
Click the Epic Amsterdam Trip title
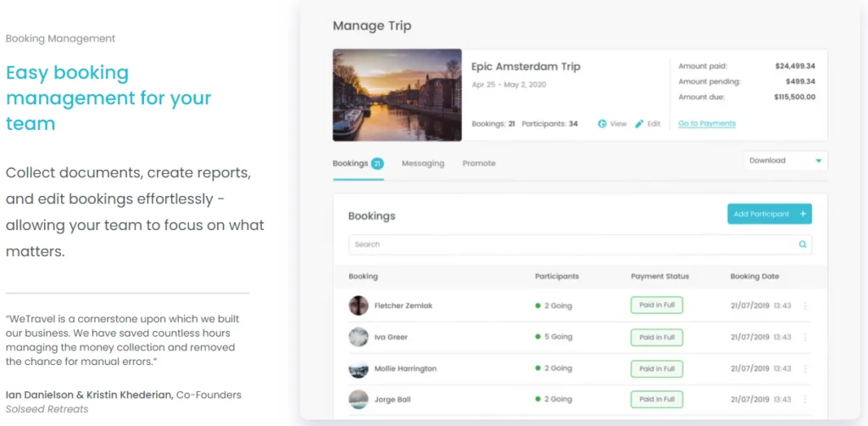(x=526, y=66)
